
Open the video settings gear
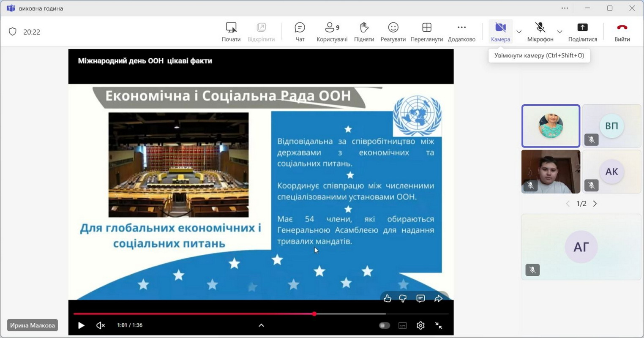click(420, 325)
